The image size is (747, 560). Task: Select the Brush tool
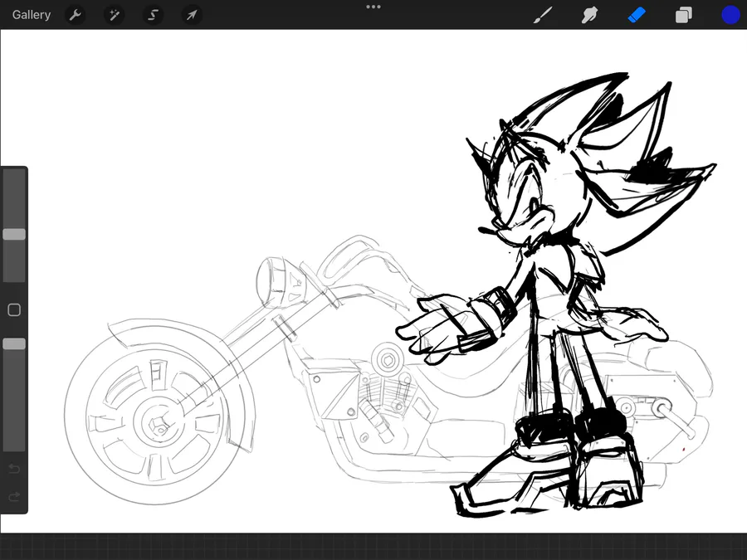coord(543,15)
